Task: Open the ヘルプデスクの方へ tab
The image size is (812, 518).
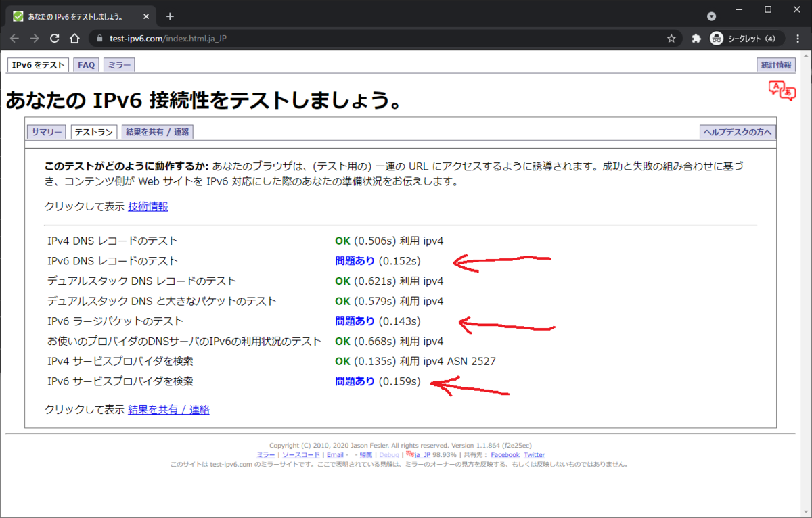Action: click(738, 132)
